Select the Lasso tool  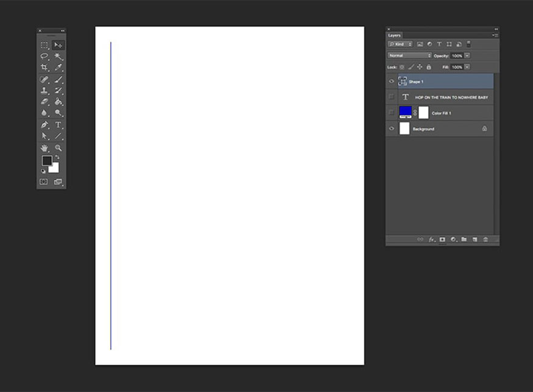pyautogui.click(x=44, y=56)
